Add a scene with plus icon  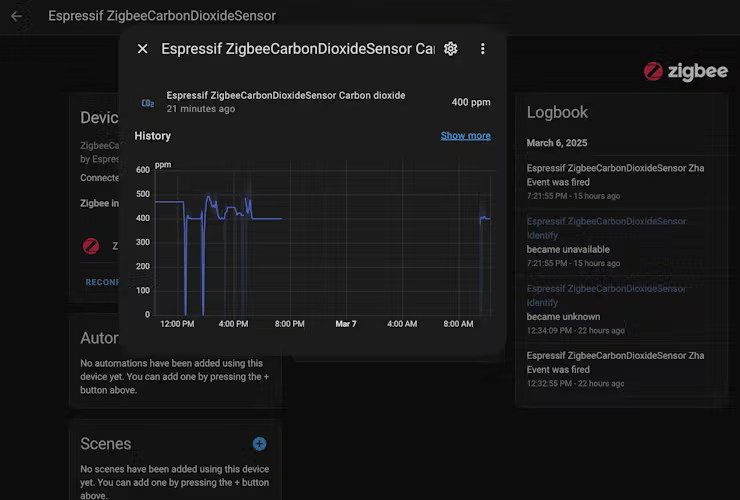259,443
